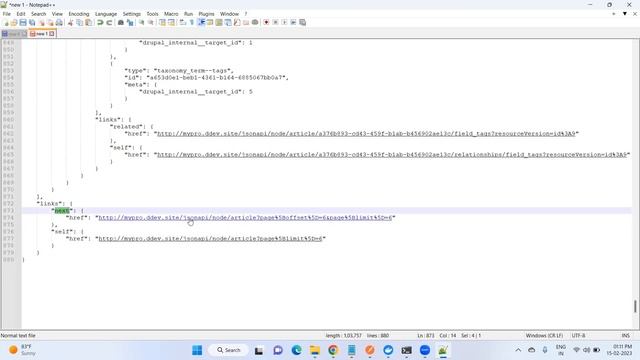
Task: Click the Stop Recording macro icon
Action: pyautogui.click(x=276, y=22)
